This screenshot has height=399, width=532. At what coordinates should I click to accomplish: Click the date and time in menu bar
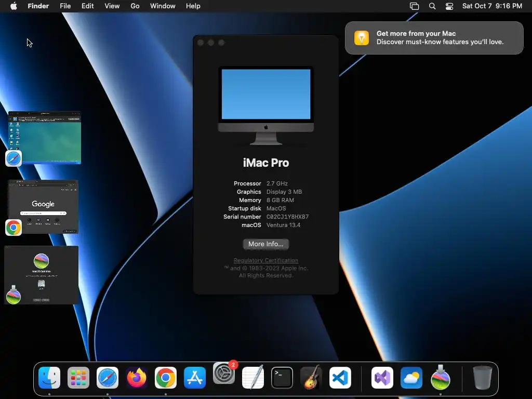pyautogui.click(x=492, y=6)
